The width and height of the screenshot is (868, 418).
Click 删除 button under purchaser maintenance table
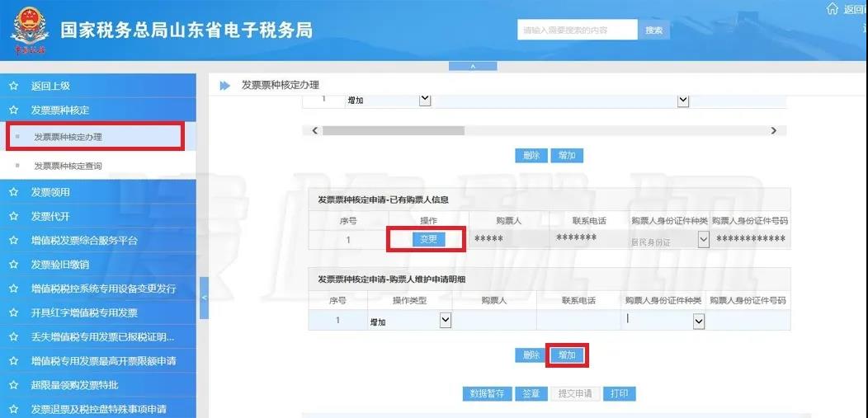[531, 355]
